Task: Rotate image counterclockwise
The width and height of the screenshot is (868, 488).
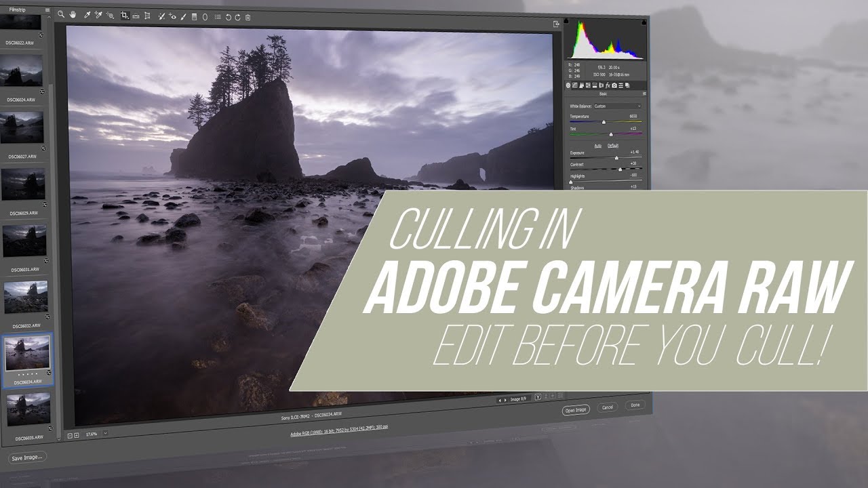Action: tap(229, 17)
